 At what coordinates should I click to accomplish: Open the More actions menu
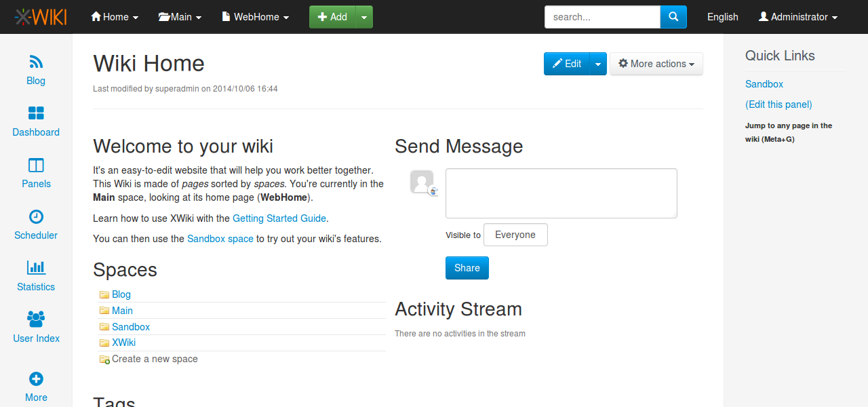point(656,64)
